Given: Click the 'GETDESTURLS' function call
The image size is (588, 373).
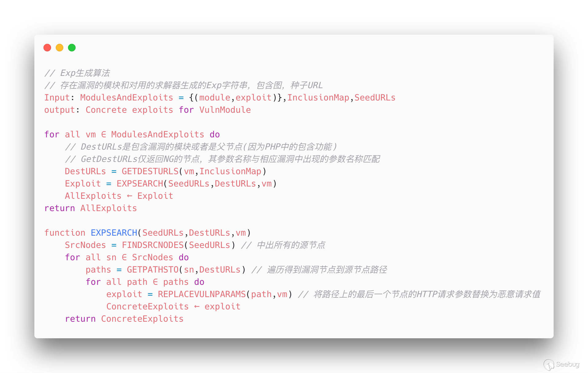Looking at the screenshot, I should pos(150,171).
